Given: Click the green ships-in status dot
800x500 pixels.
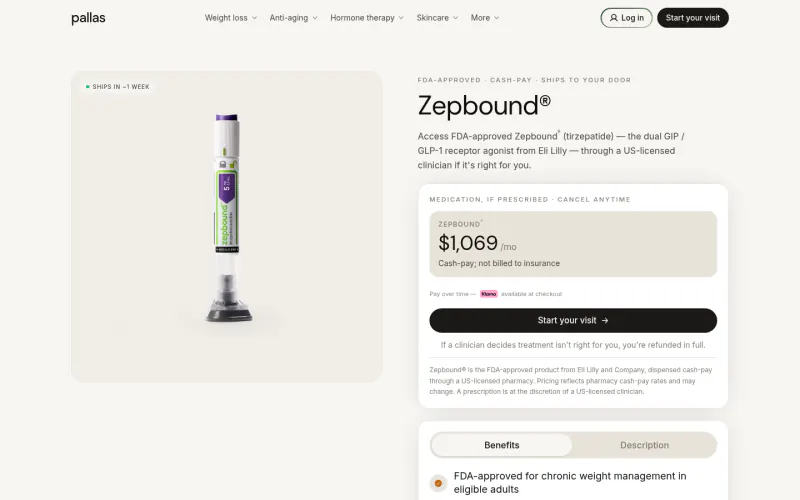Looking at the screenshot, I should (88, 87).
